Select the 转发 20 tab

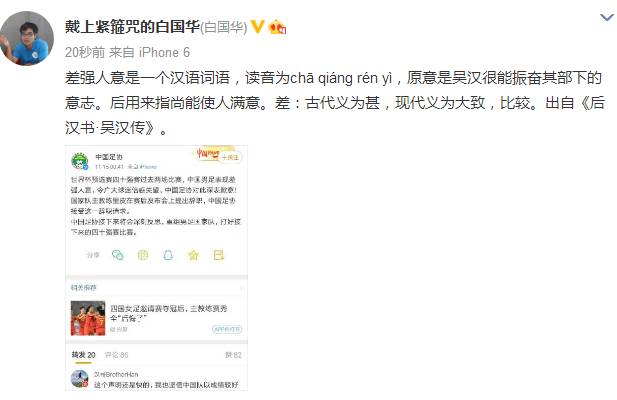coord(83,355)
